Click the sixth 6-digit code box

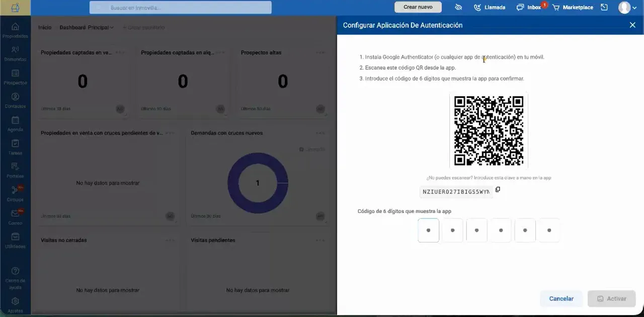pos(549,230)
